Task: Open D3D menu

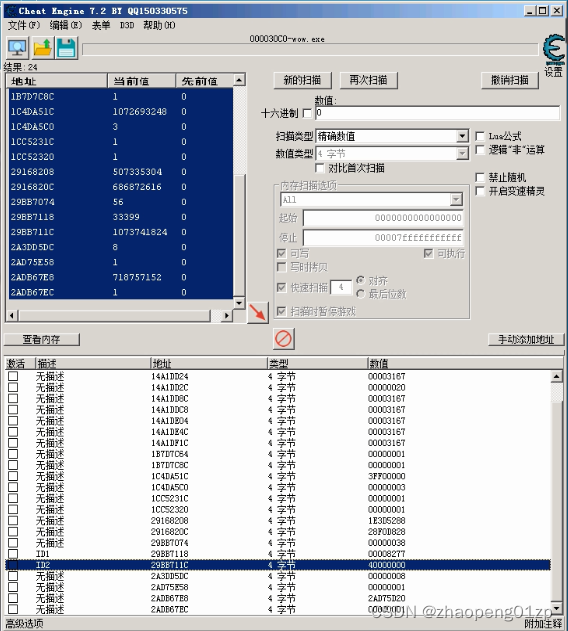Action: 127,25
